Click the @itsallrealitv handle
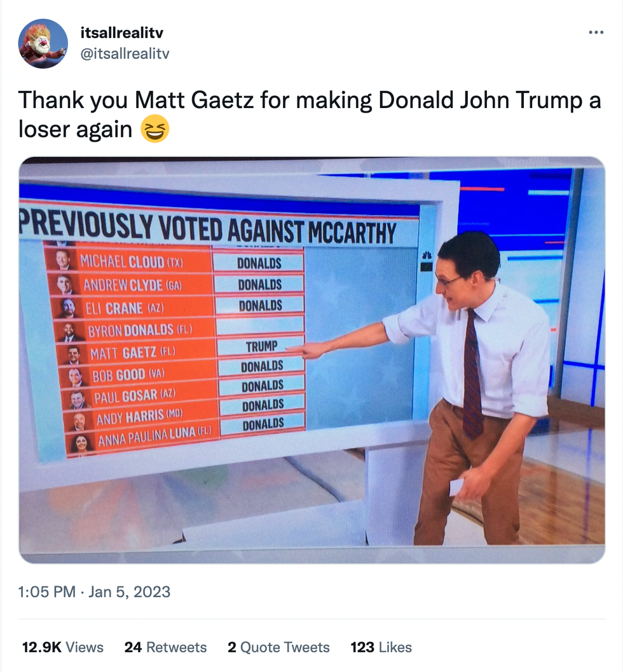623x672 pixels. (127, 54)
